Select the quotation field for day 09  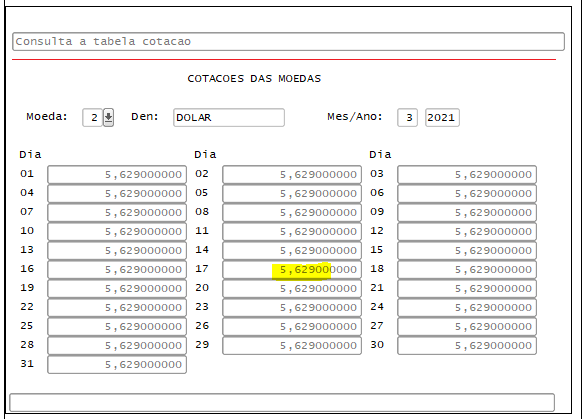coord(467,213)
